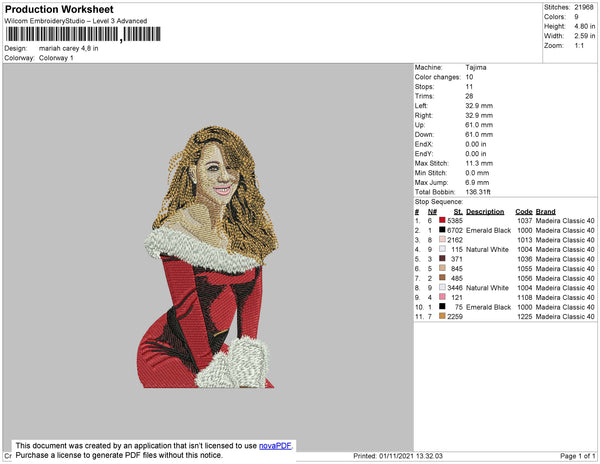This screenshot has width=600, height=464.
Task: Click the Stops value 11
Action: pyautogui.click(x=469, y=86)
